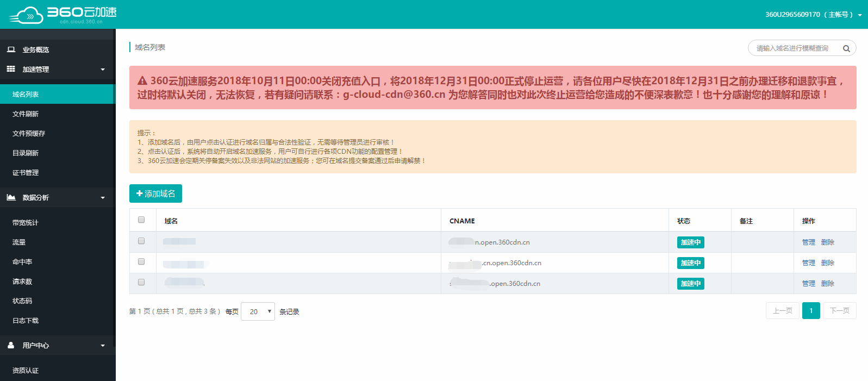Click 加速中 status badge in third row

(691, 284)
